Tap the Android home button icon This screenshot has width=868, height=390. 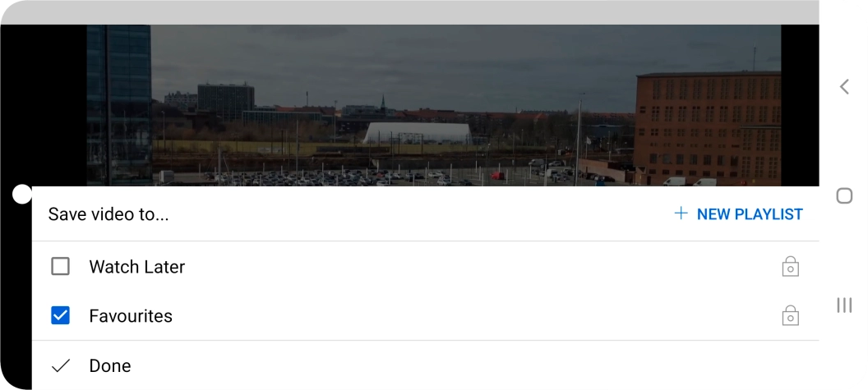pyautogui.click(x=844, y=195)
